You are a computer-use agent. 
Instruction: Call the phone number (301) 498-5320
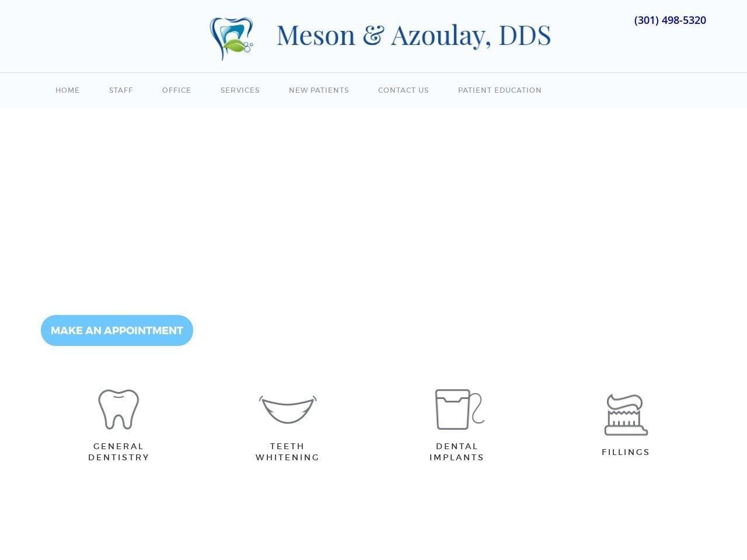[670, 20]
